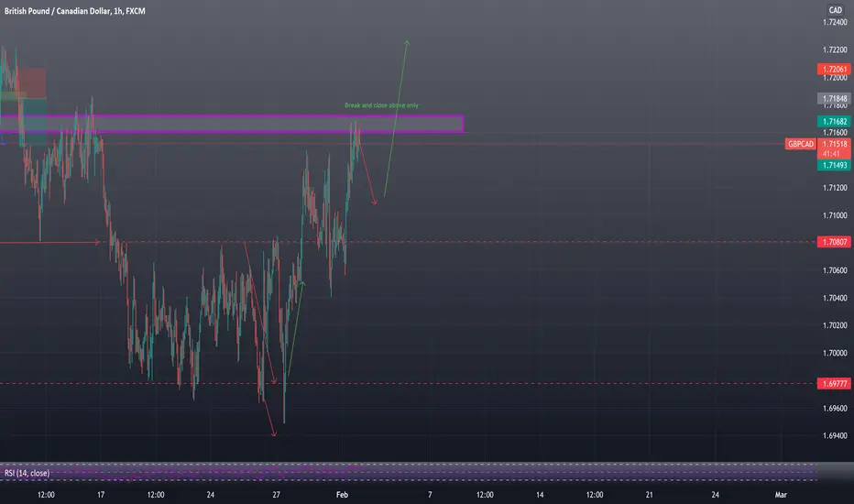This screenshot has height=504, width=854.
Task: Open the CAD currency selector on price axis
Action: (x=835, y=10)
